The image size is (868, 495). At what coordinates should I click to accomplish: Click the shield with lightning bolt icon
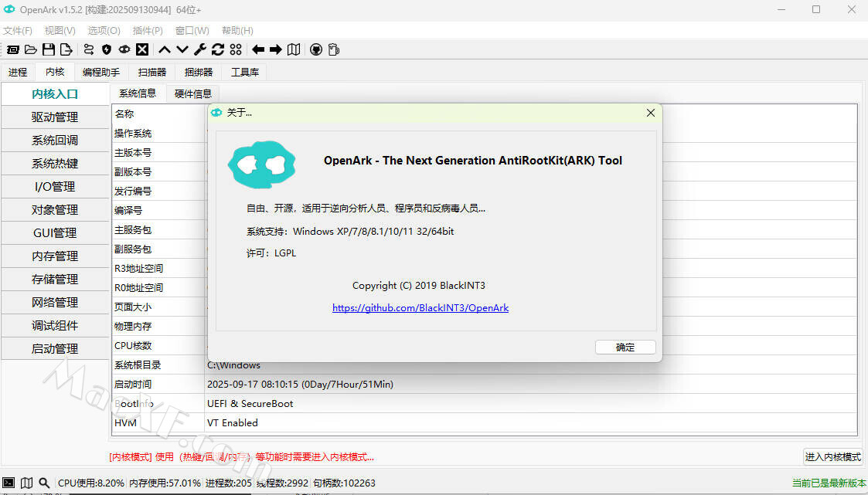[x=107, y=49]
